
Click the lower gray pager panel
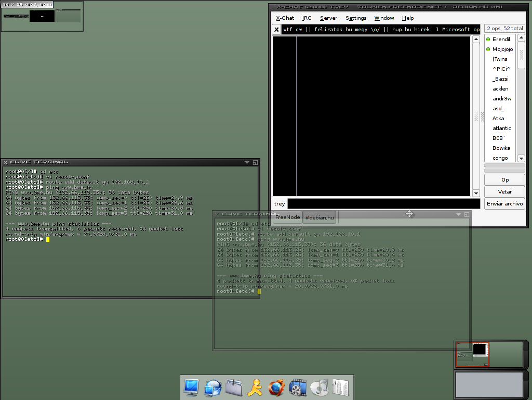coord(489,385)
